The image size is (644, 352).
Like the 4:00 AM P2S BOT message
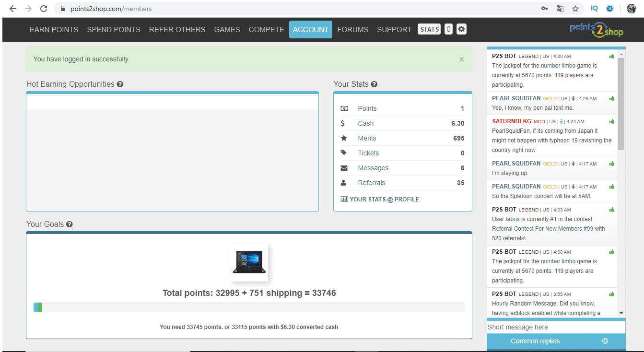[x=612, y=252]
